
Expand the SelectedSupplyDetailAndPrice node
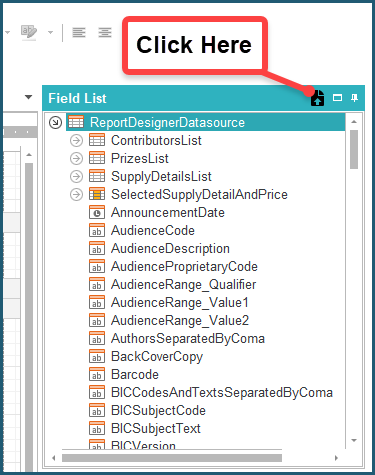(x=76, y=194)
